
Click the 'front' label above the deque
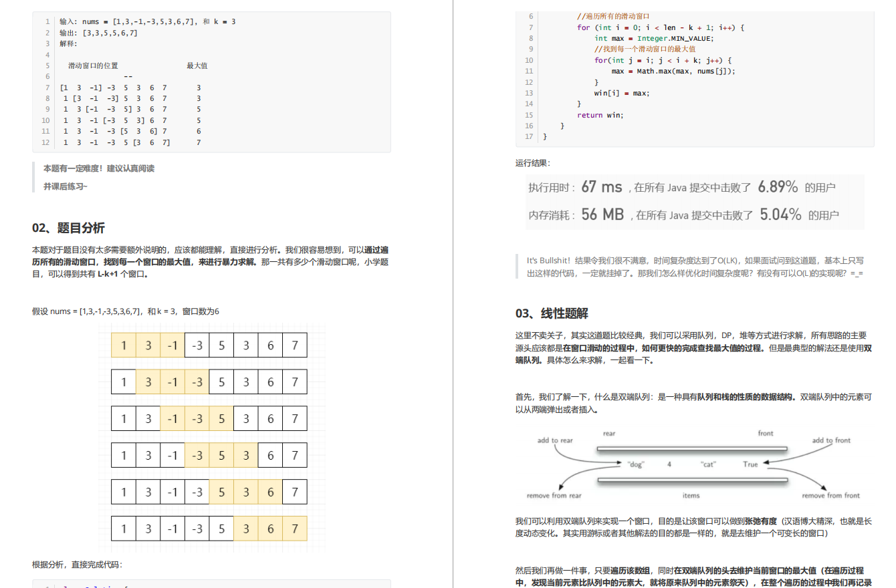click(766, 434)
